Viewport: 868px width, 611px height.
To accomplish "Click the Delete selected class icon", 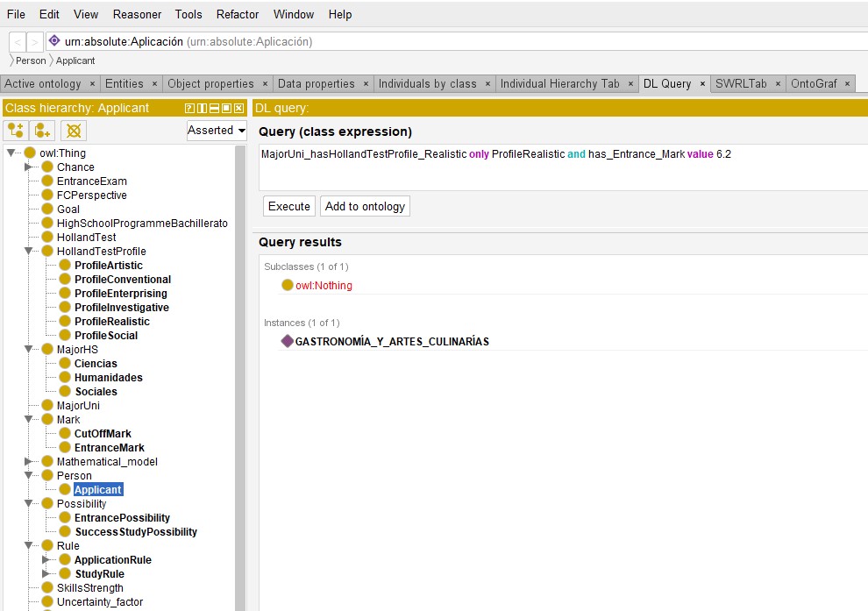I will coord(74,131).
